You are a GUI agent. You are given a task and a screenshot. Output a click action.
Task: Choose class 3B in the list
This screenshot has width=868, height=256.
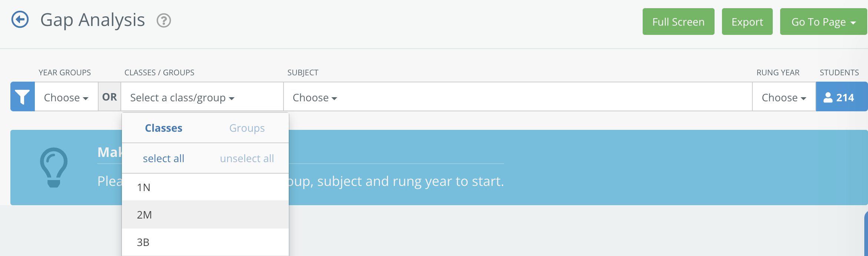coord(143,242)
